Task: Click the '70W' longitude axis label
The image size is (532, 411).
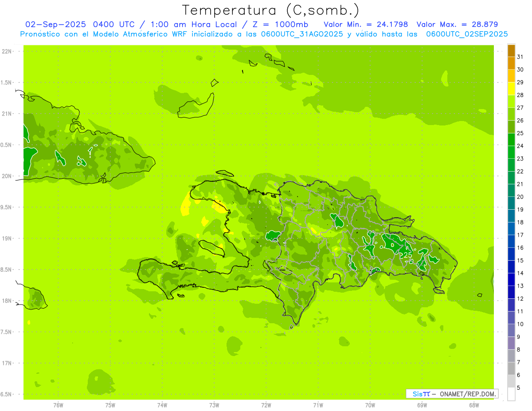Action: click(x=370, y=405)
